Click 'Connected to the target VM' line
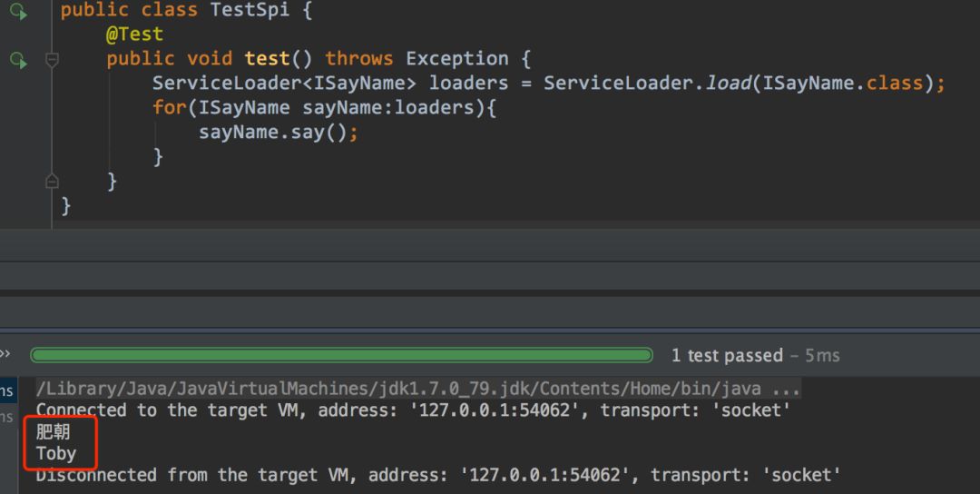980x494 pixels. click(x=413, y=410)
